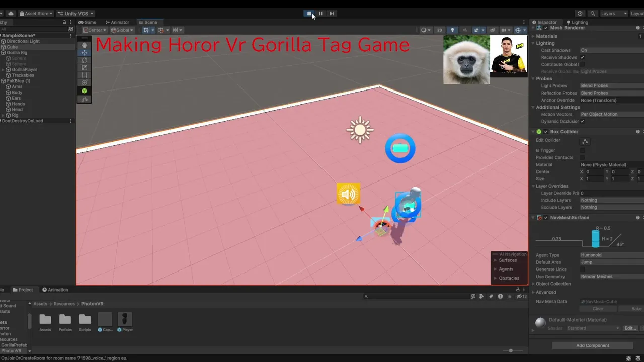The height and width of the screenshot is (362, 644).
Task: Select the Inspector tab
Action: click(544, 22)
